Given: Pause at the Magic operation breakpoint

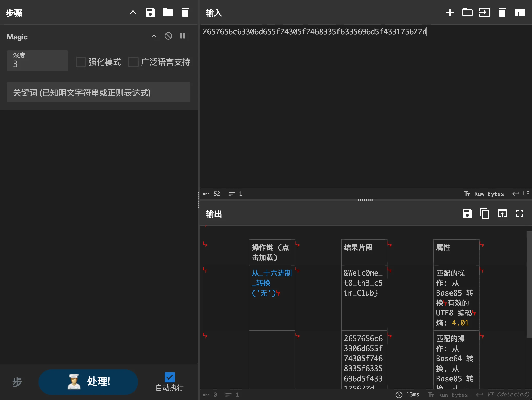Looking at the screenshot, I should 182,36.
